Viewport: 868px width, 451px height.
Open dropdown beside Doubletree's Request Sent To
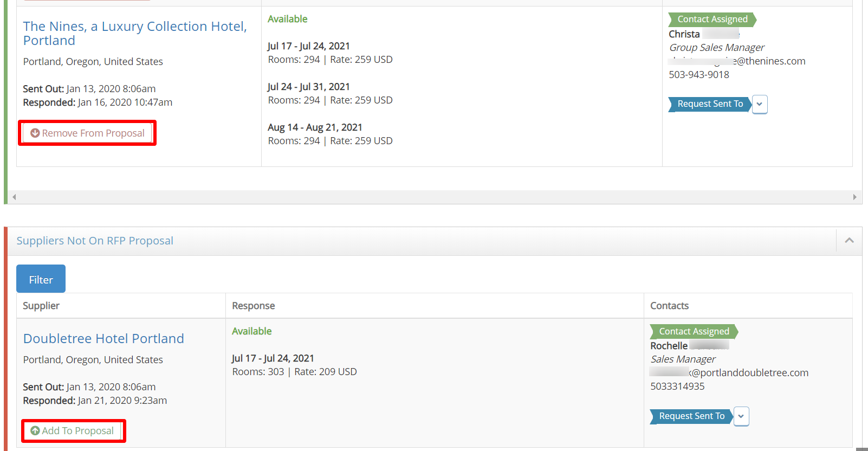coord(741,416)
